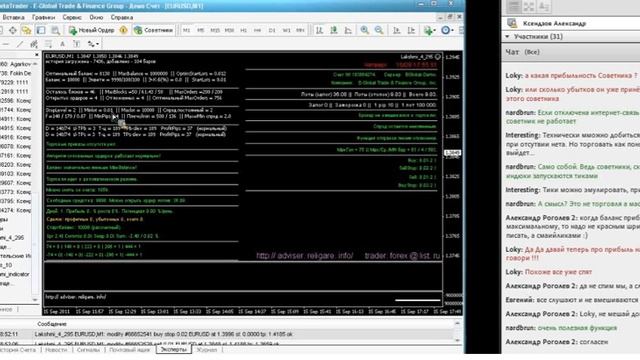Viewport: 640px width, 360px height.
Task: Open the Журнал terminal tab
Action: 207,350
